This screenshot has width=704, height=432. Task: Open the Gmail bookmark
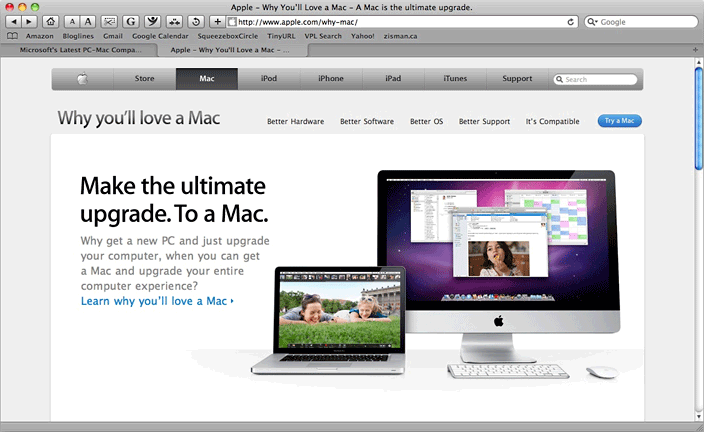(113, 36)
